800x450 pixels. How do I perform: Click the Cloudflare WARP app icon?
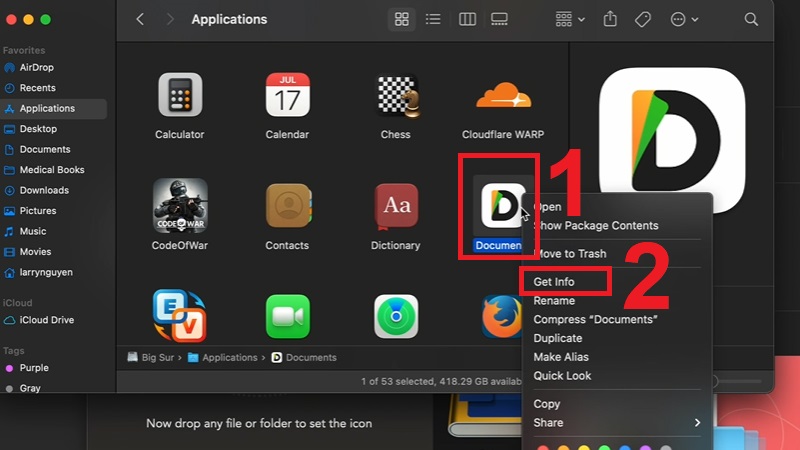(x=503, y=96)
